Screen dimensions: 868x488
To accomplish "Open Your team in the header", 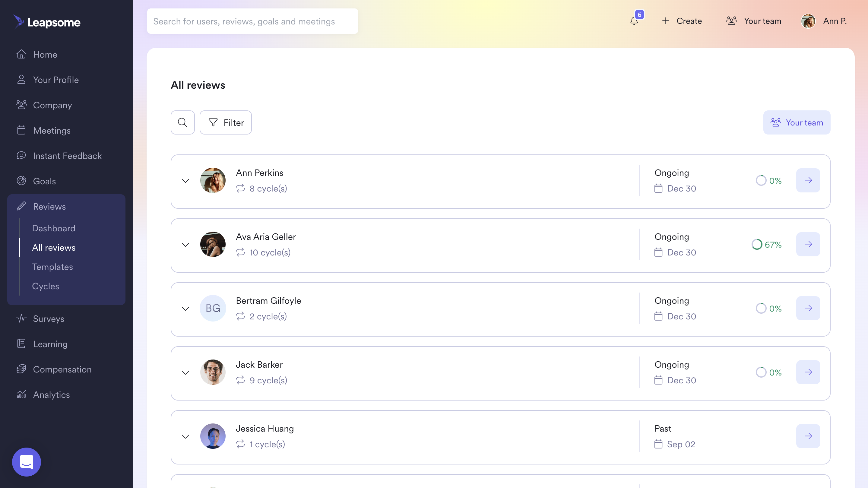I will click(x=753, y=21).
